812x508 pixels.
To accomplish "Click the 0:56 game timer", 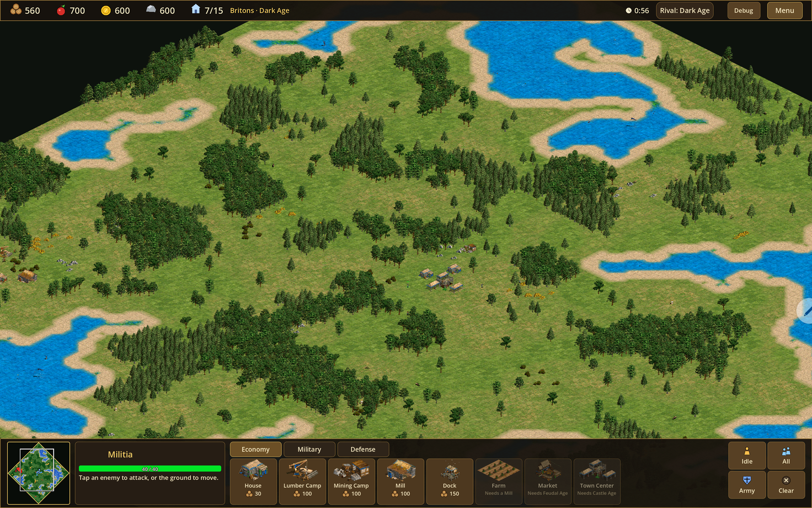I will pyautogui.click(x=642, y=10).
